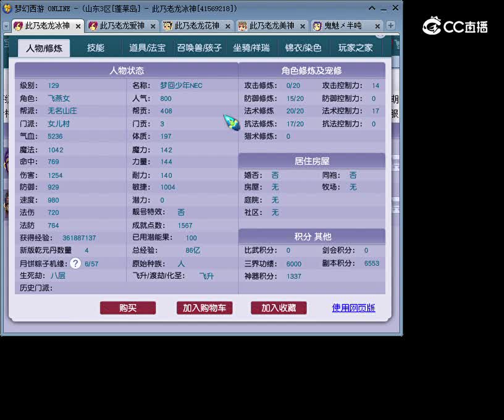
Task: Open the 使用网页版 link
Action: coord(353,308)
